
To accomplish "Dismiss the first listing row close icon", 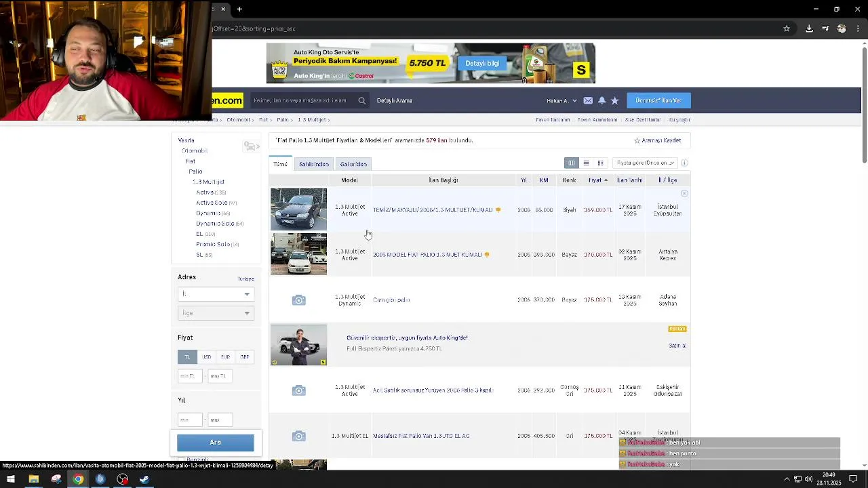I will pyautogui.click(x=684, y=194).
